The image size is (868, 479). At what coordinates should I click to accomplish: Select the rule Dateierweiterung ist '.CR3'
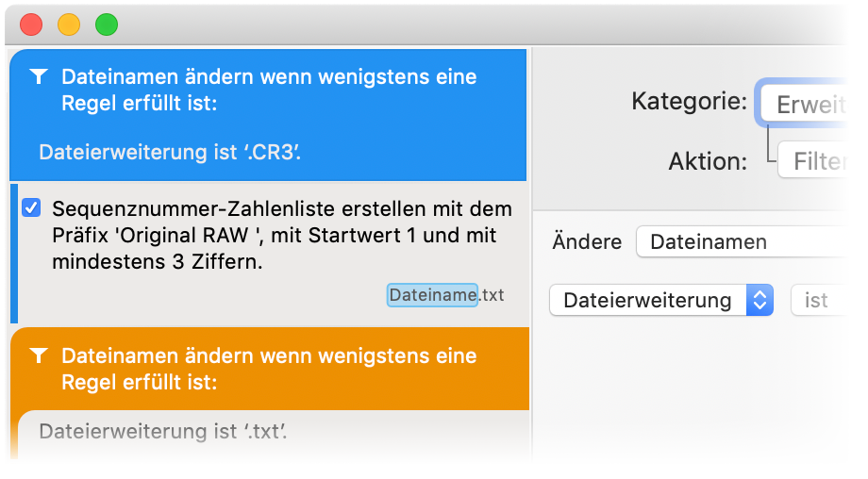170,152
